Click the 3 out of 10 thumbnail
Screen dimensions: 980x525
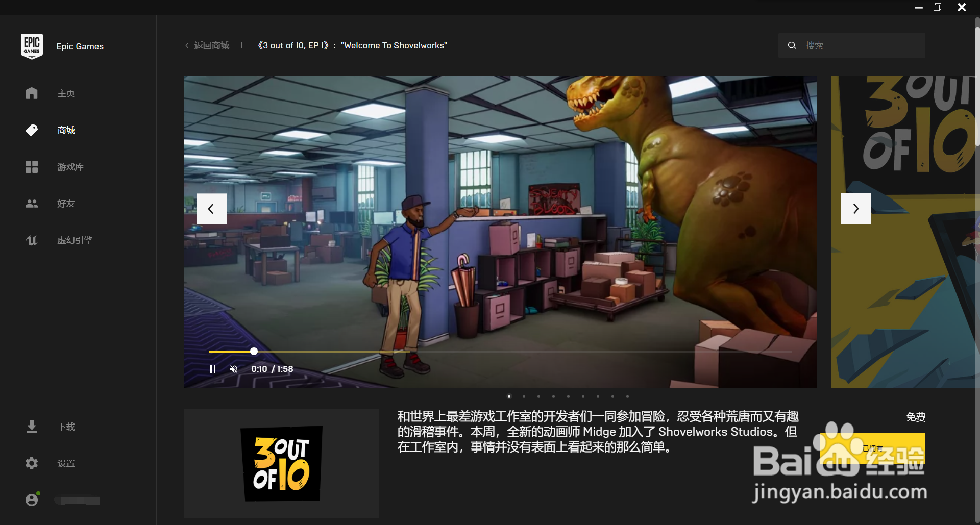coord(281,463)
